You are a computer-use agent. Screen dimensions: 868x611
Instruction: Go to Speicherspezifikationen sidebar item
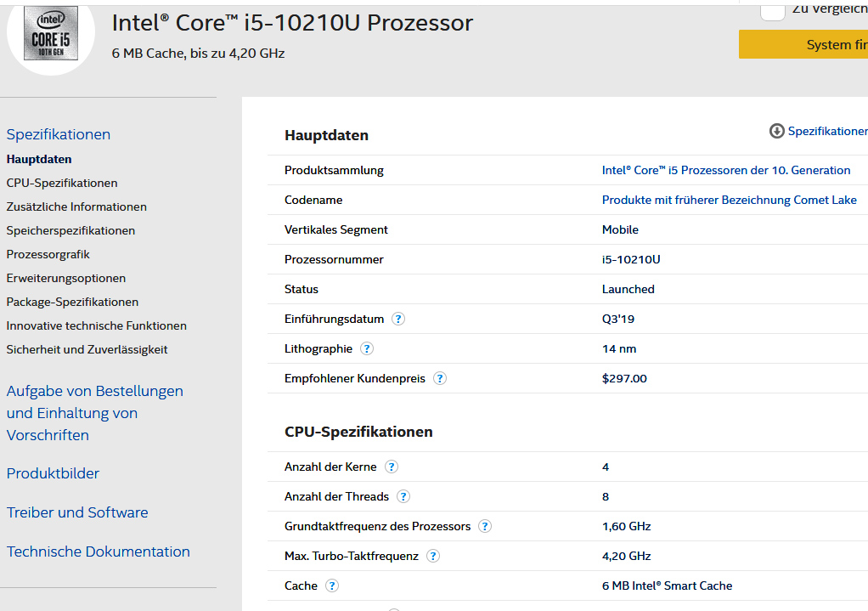pos(70,231)
